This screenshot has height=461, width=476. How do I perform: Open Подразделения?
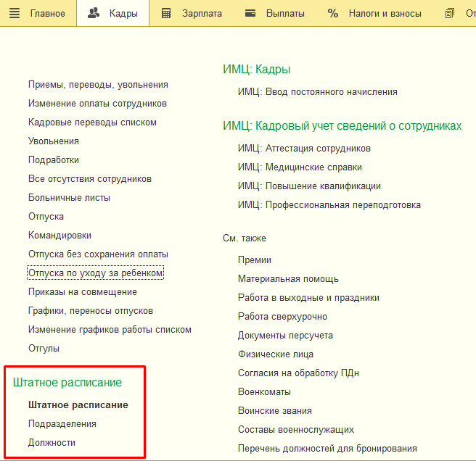coord(62,424)
